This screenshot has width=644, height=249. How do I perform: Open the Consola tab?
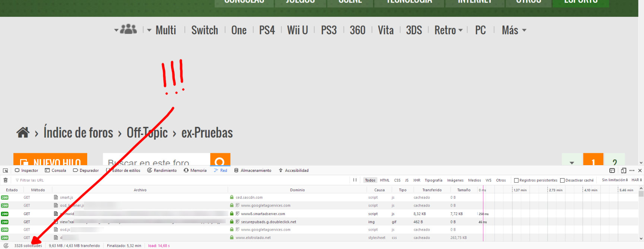click(x=56, y=170)
